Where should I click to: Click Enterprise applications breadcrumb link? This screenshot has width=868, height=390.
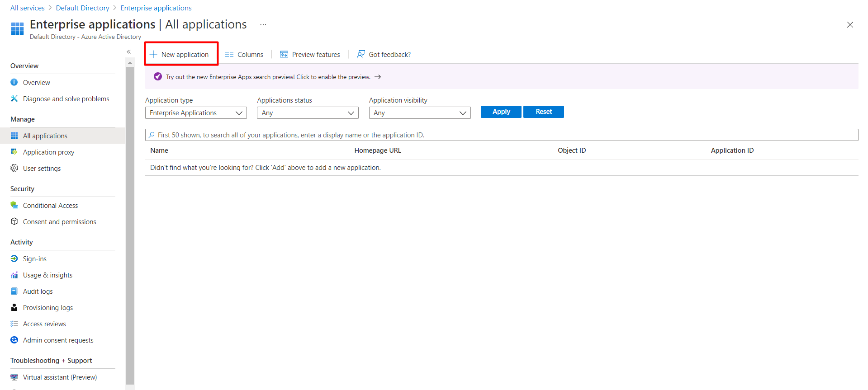click(x=156, y=8)
